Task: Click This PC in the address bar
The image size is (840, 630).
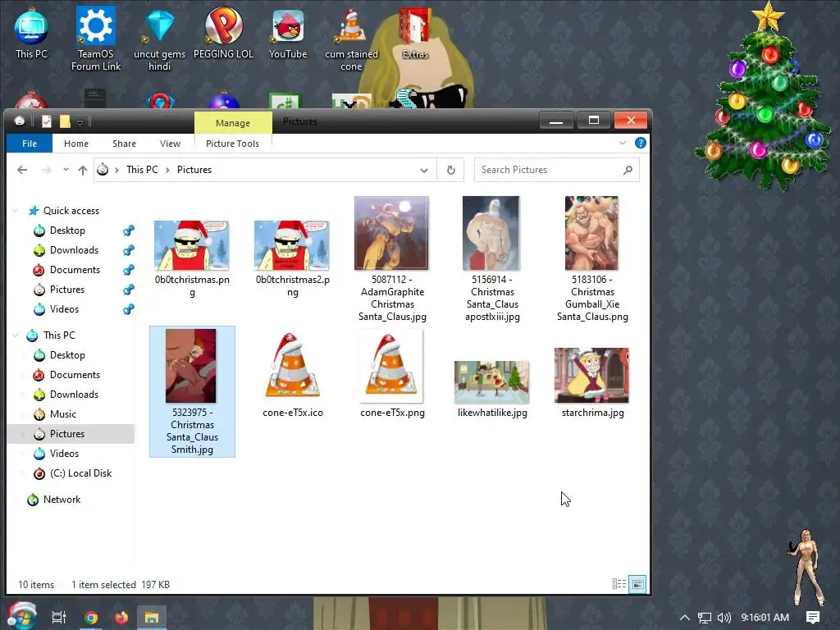Action: (142, 170)
